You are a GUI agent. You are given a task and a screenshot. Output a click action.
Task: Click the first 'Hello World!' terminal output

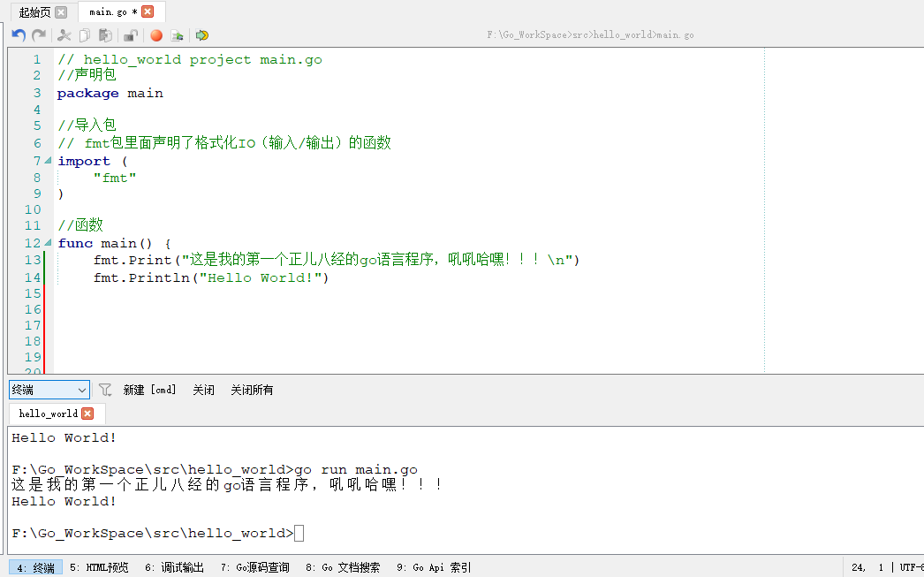pos(64,438)
